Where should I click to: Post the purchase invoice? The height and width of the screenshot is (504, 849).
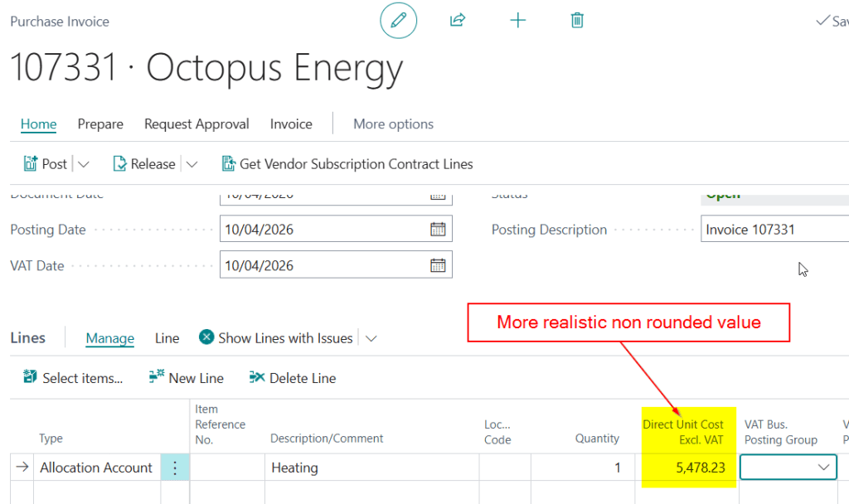(x=46, y=164)
